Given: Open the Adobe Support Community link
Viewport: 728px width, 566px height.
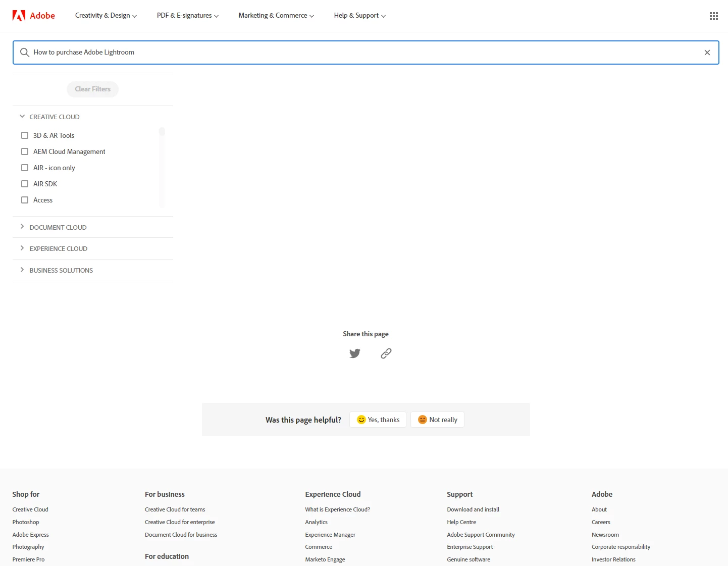Looking at the screenshot, I should click(x=481, y=535).
